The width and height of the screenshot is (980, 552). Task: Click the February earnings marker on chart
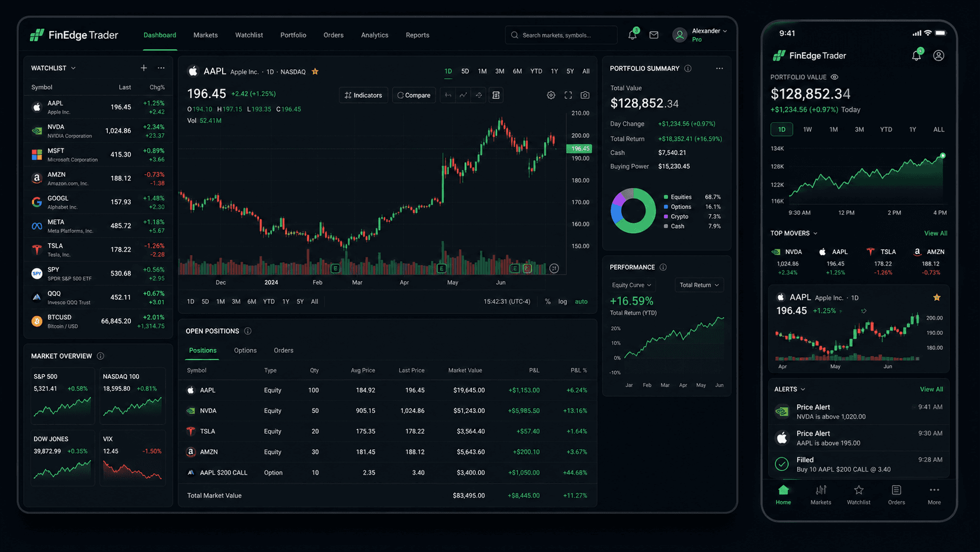pos(335,268)
